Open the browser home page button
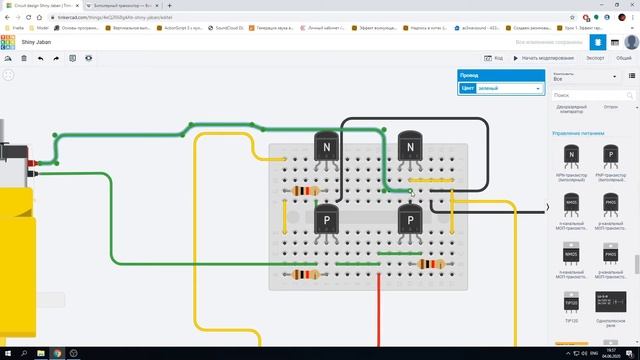The width and height of the screenshot is (640, 360). click(x=39, y=18)
